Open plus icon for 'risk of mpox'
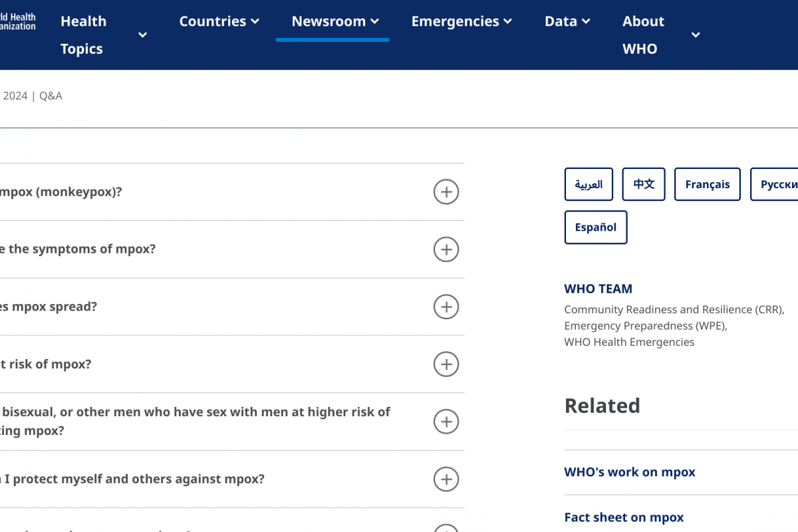Viewport: 798px width, 532px height. [446, 364]
